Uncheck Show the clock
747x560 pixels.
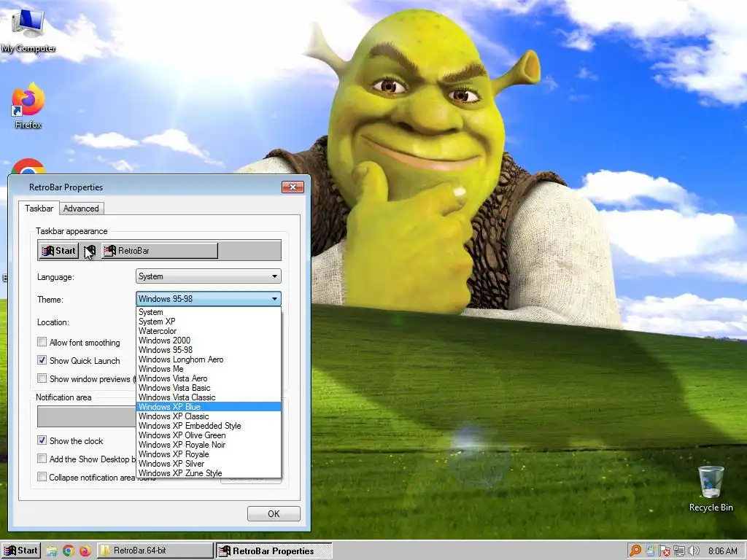click(42, 440)
